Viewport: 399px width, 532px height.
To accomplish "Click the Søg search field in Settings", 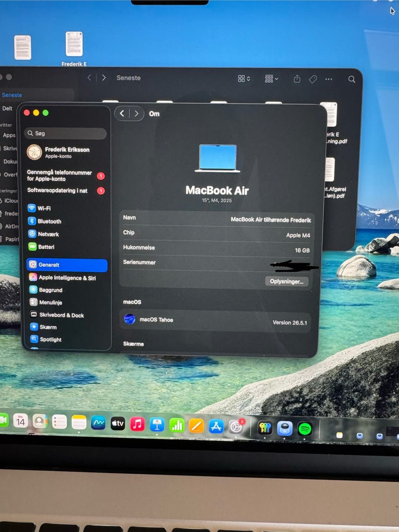I will 65,133.
